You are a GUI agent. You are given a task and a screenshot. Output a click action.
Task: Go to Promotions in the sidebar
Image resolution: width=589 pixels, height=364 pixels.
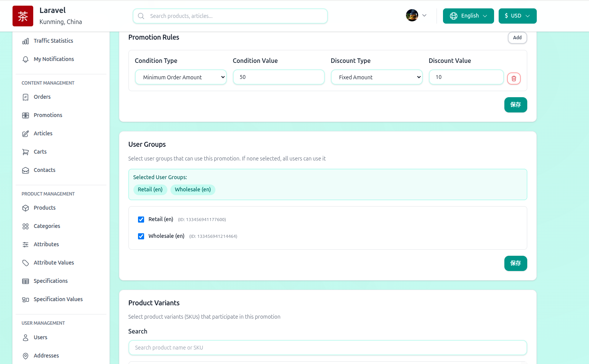click(x=48, y=115)
